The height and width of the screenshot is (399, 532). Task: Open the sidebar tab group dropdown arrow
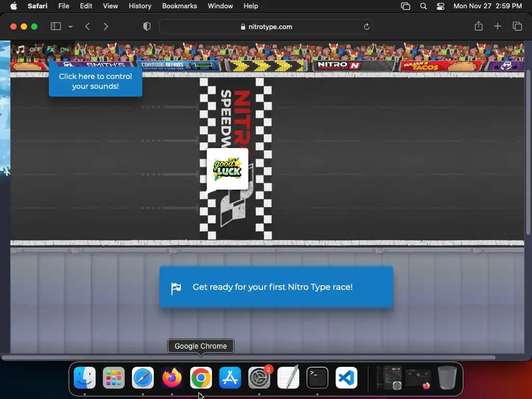[71, 26]
